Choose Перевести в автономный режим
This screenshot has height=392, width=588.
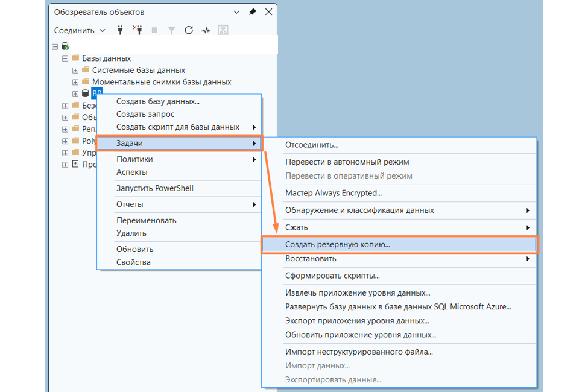click(x=399, y=162)
